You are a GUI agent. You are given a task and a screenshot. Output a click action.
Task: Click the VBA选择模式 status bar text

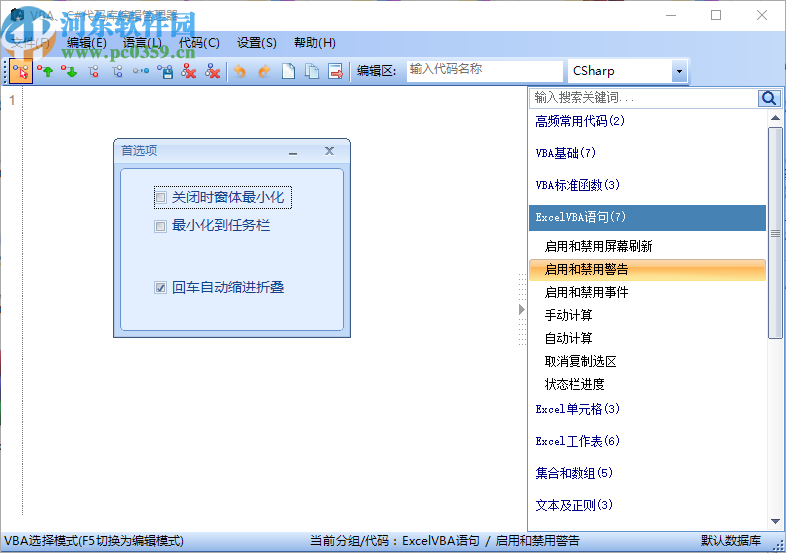(x=94, y=541)
